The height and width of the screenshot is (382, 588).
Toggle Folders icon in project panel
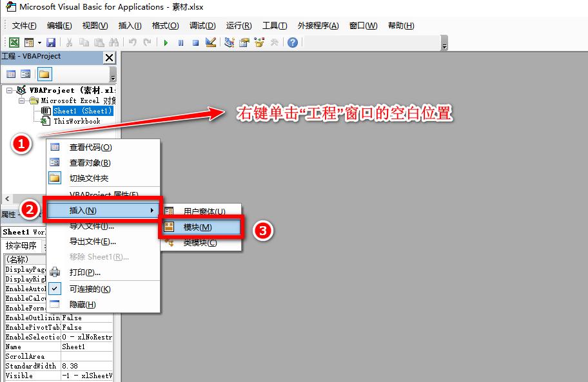coord(44,74)
